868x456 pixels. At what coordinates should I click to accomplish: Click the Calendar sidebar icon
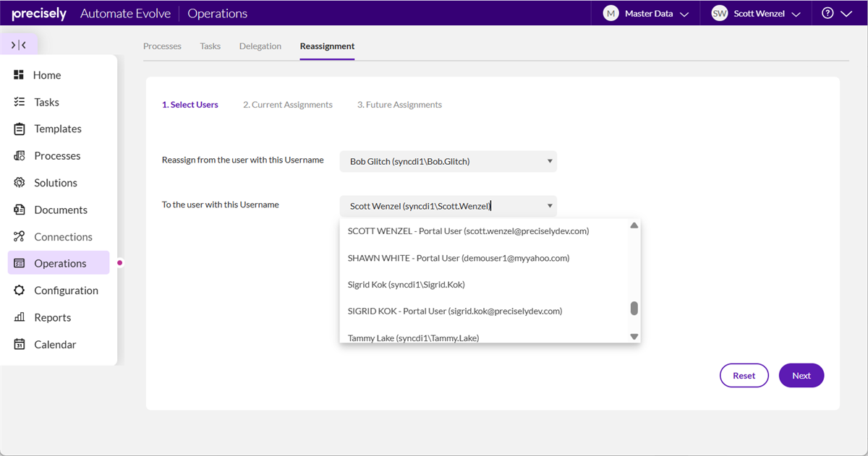point(20,345)
